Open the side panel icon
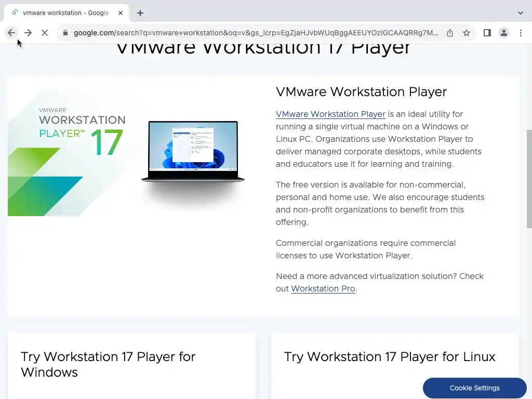Image resolution: width=532 pixels, height=399 pixels. coord(487,33)
